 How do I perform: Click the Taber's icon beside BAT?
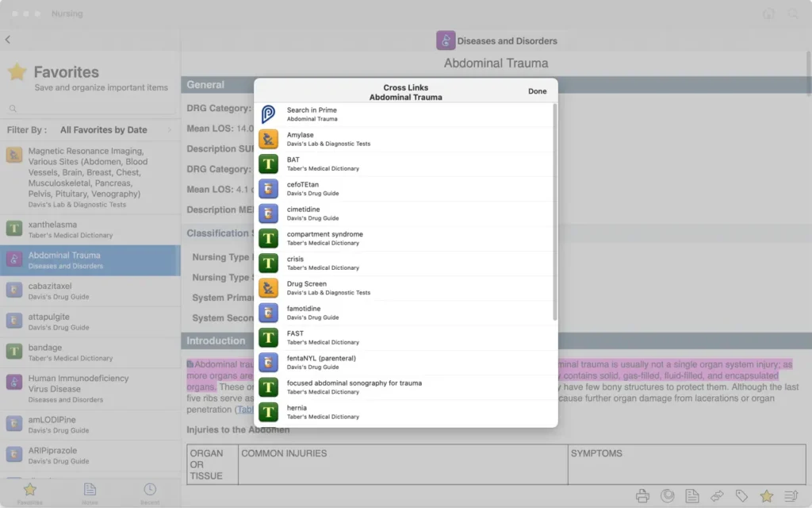point(268,164)
